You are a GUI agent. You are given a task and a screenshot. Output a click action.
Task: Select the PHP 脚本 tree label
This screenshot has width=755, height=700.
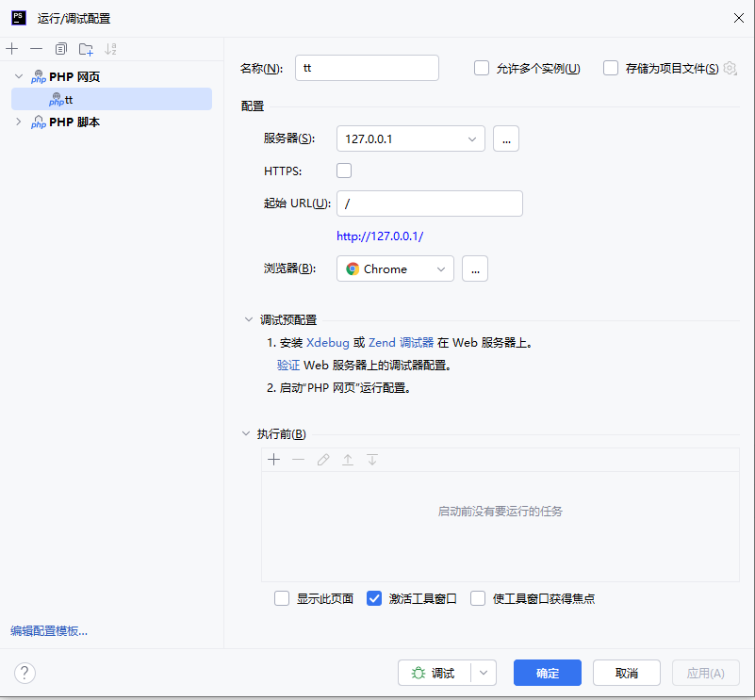pos(74,122)
